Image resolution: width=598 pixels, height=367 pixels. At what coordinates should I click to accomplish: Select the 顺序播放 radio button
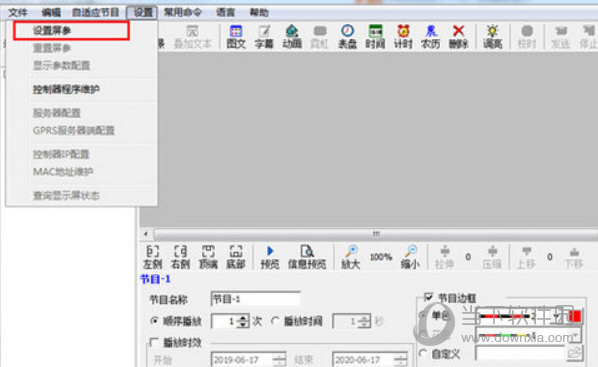tap(154, 321)
